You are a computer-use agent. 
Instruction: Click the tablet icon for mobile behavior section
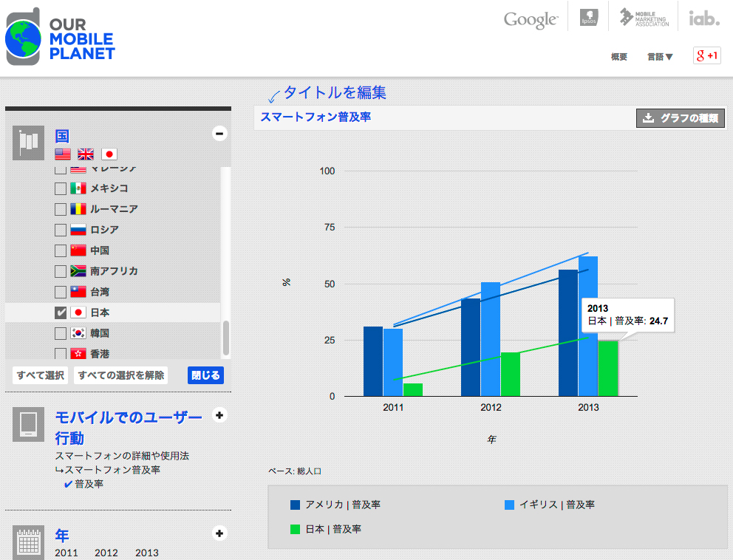[x=29, y=425]
